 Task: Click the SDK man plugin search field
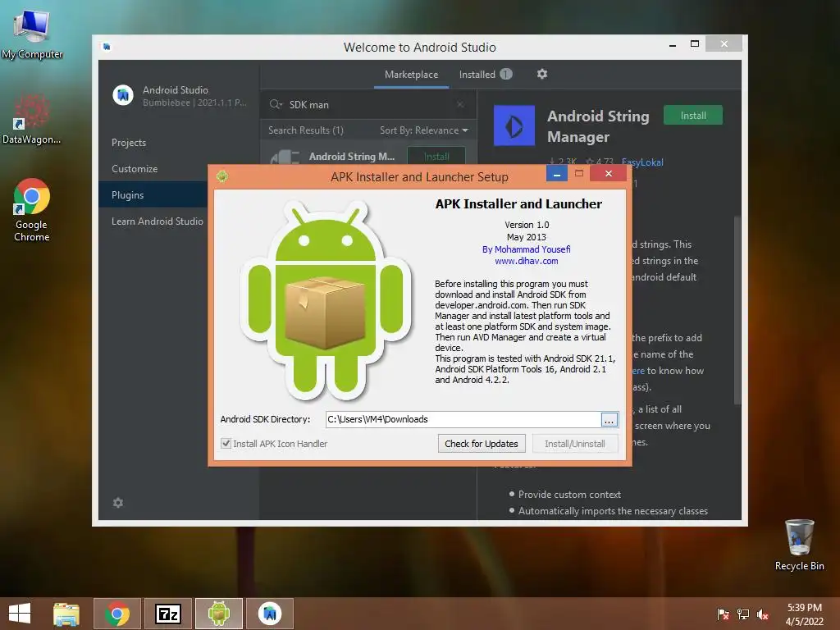tap(370, 104)
